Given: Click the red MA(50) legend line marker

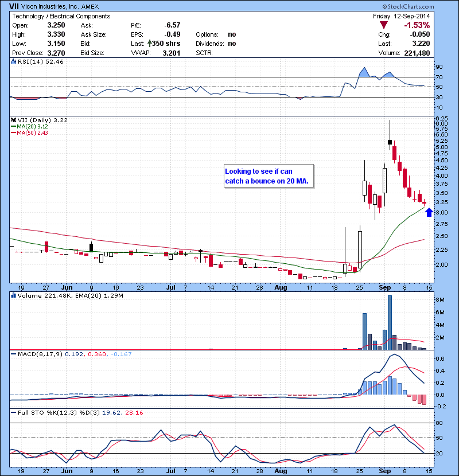Looking at the screenshot, I should (13, 133).
